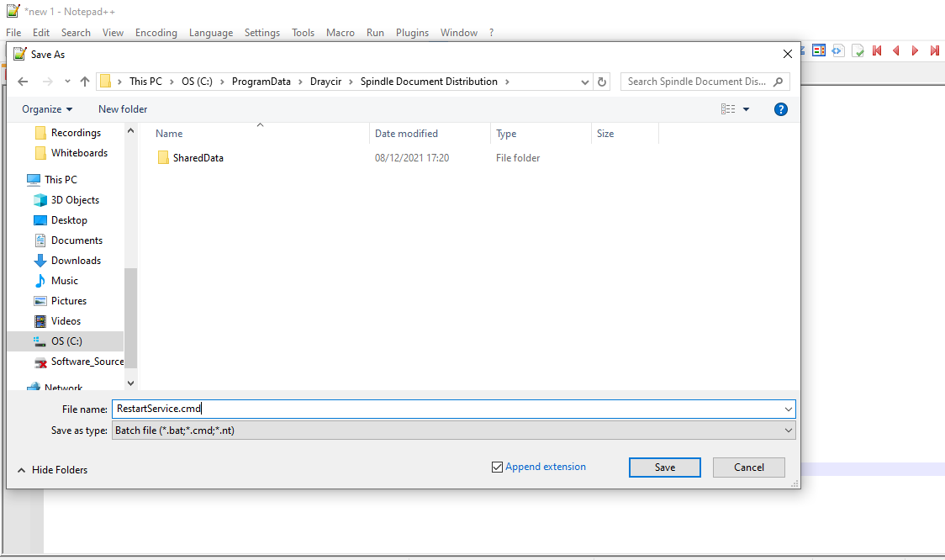Sort by Date modified column header
This screenshot has height=560, width=945.
click(430, 134)
